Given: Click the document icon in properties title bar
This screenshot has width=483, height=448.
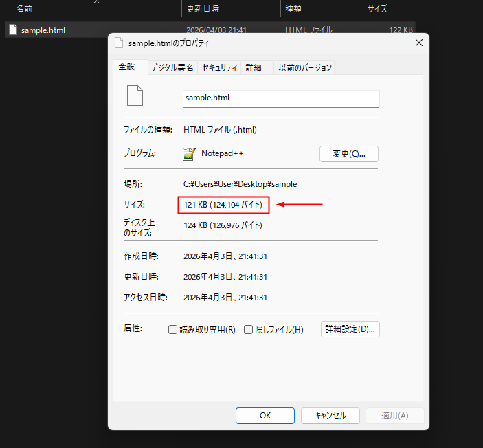Looking at the screenshot, I should [x=119, y=43].
